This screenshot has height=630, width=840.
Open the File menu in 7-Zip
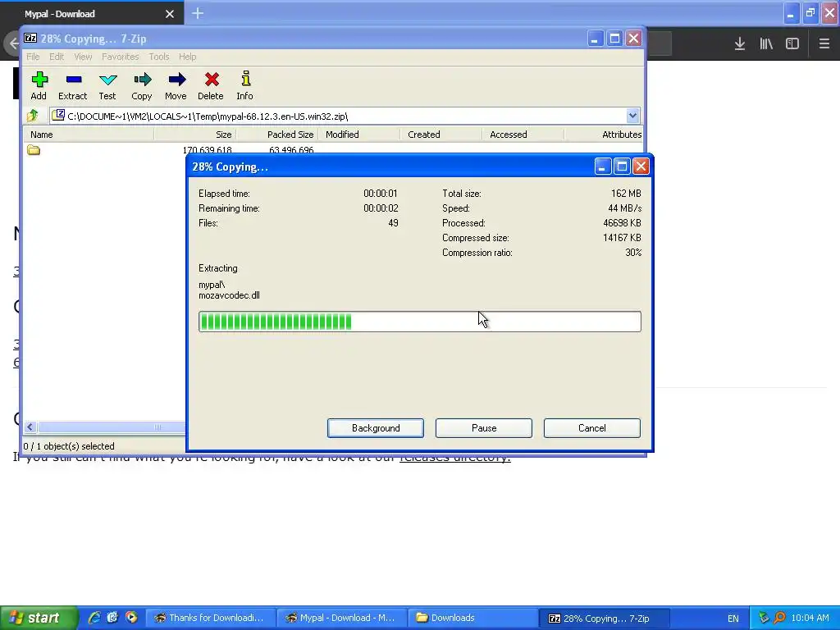[33, 57]
